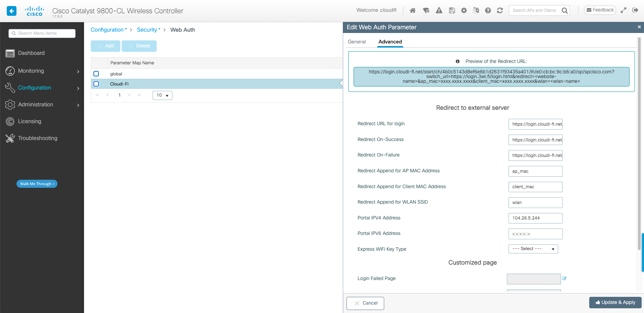Open Licensing from the sidebar

point(30,121)
